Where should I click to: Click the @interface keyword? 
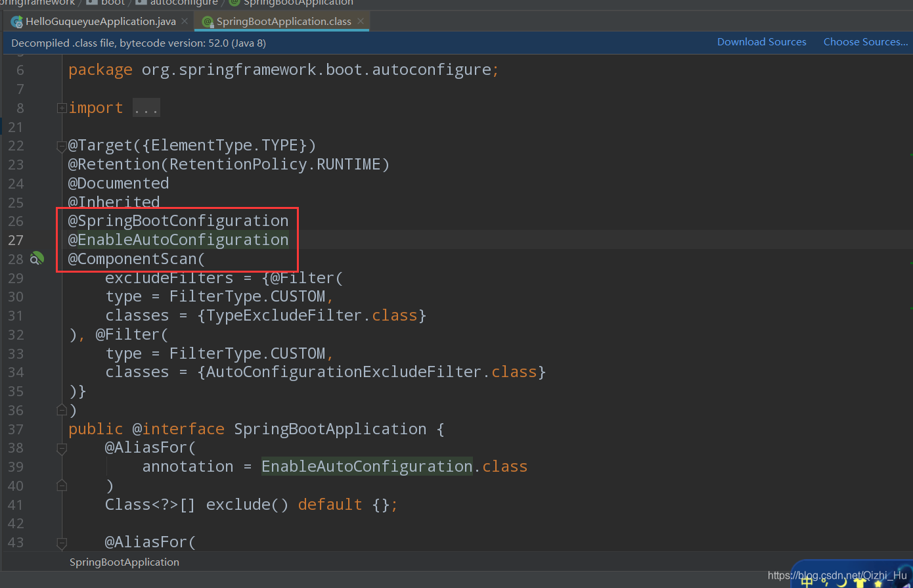pos(179,430)
